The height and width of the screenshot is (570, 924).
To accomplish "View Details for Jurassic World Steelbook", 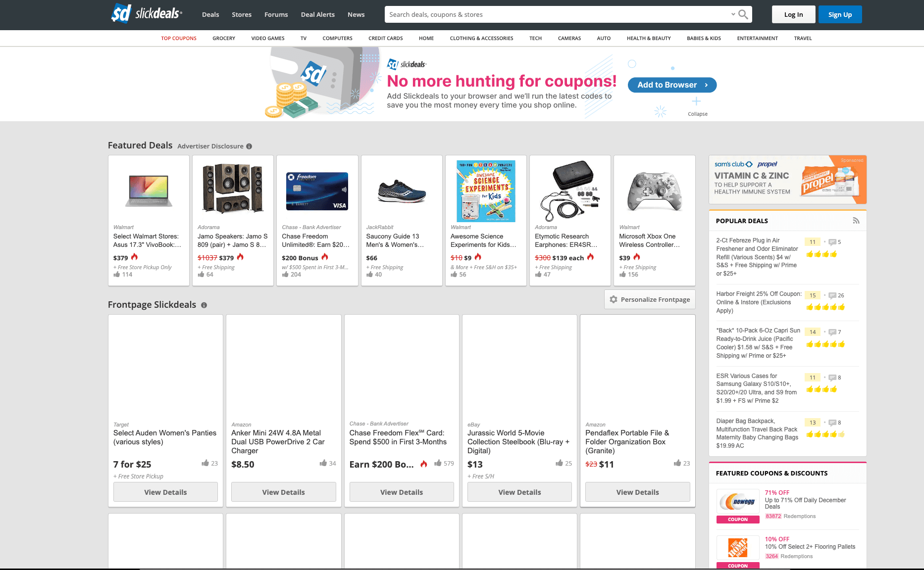I will pyautogui.click(x=519, y=492).
